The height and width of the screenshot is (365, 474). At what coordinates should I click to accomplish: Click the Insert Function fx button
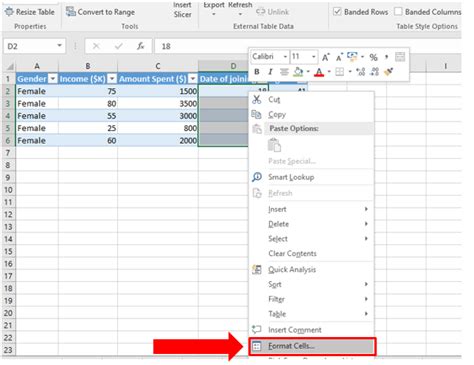[141, 46]
